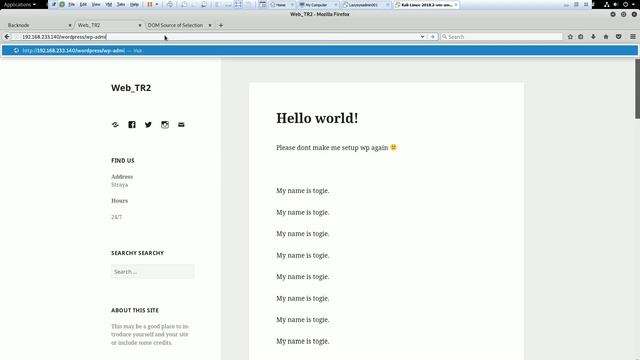Screen dimensions: 640x360
Task: Click the Firefox top search field
Action: 501,37
